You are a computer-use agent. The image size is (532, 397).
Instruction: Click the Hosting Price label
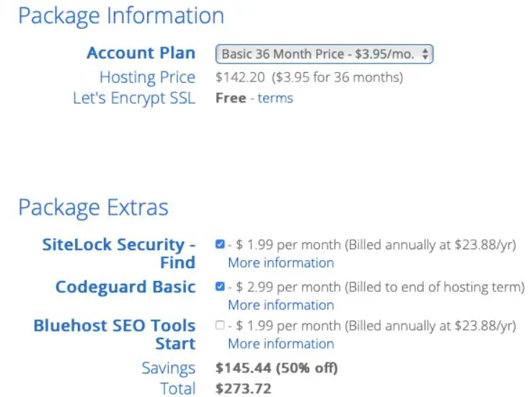pos(147,77)
